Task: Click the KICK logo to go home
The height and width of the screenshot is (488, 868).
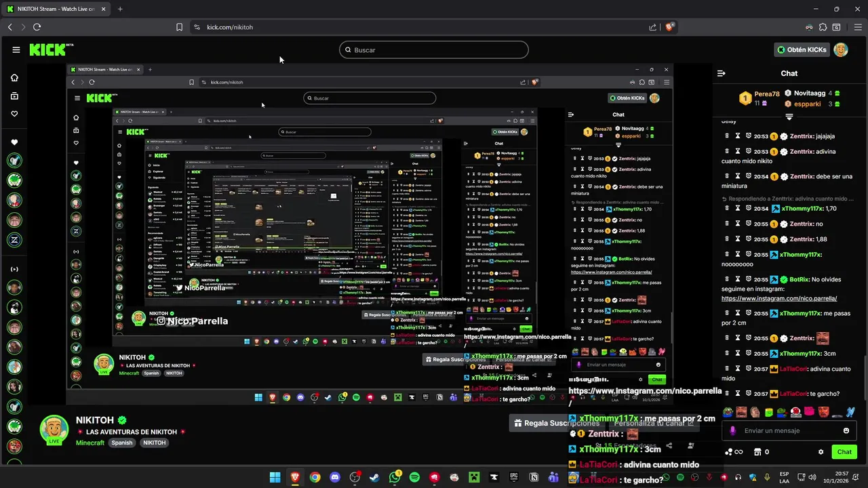Action: 48,49
